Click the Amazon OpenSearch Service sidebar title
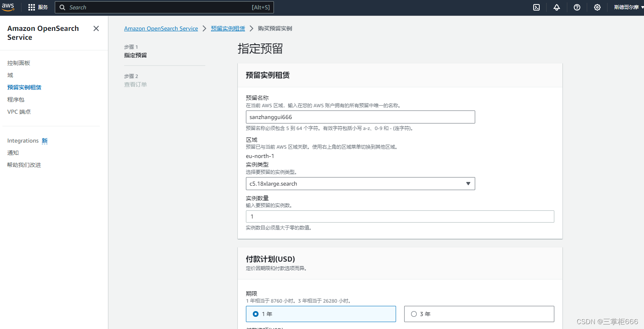 [x=43, y=33]
